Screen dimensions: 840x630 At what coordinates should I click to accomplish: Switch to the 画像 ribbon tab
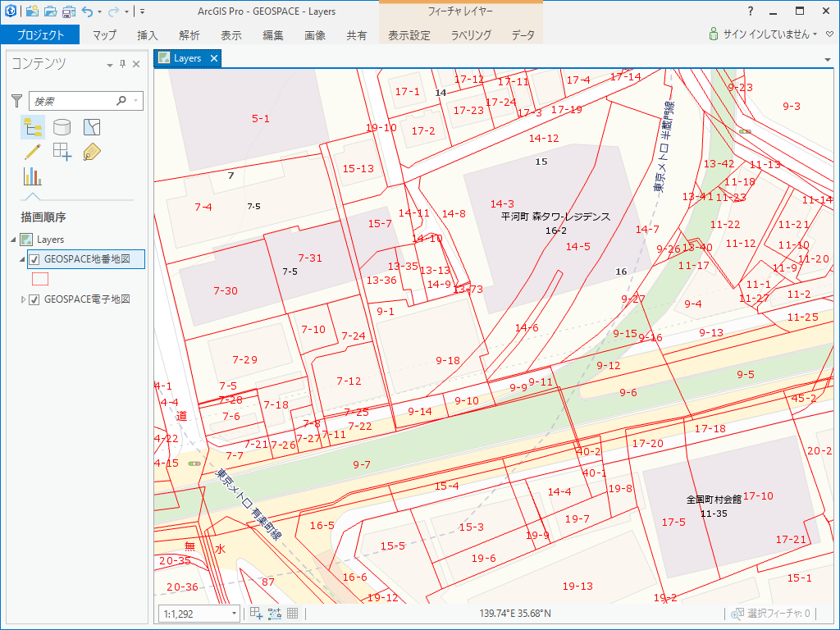pos(314,35)
